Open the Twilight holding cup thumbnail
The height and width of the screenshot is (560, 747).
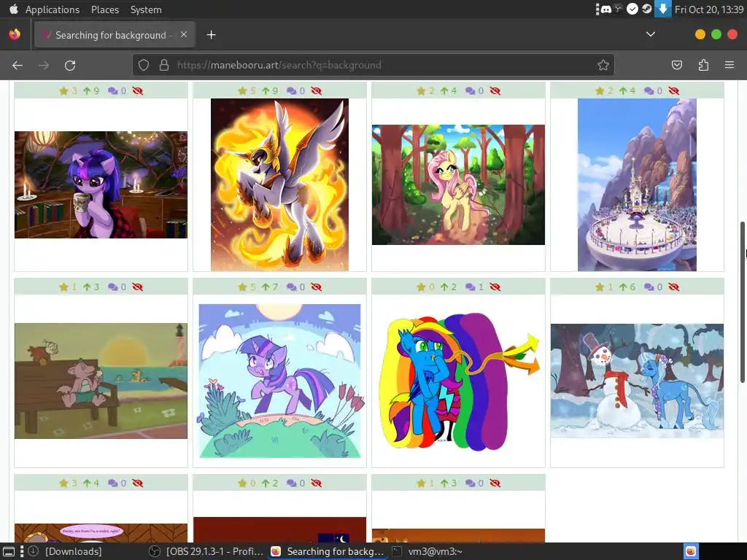pyautogui.click(x=101, y=184)
